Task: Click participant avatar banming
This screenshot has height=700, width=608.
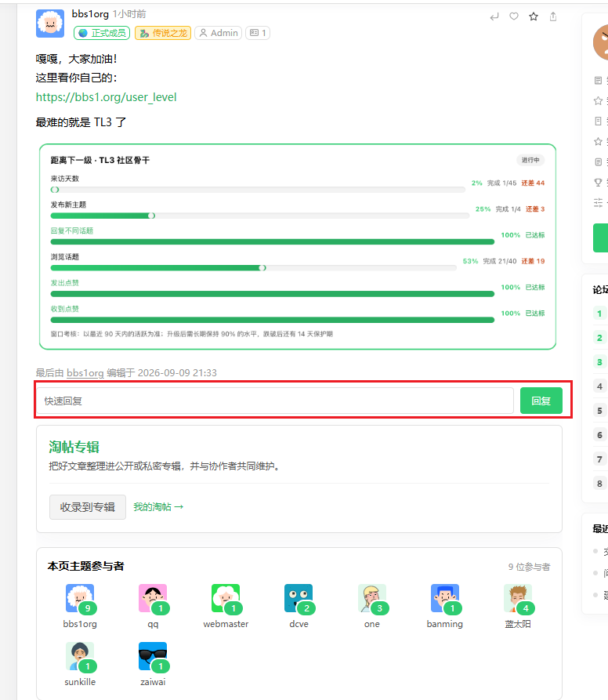Action: point(445,598)
